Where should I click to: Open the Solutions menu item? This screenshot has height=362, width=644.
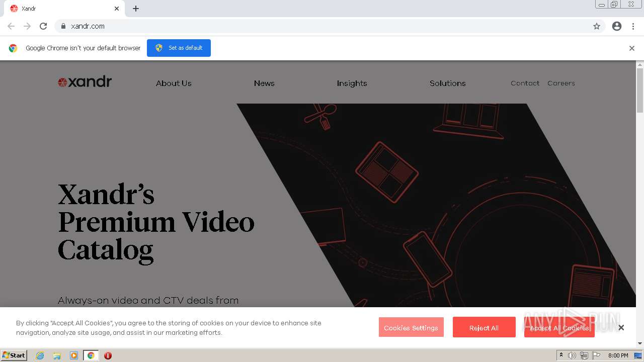coord(448,83)
